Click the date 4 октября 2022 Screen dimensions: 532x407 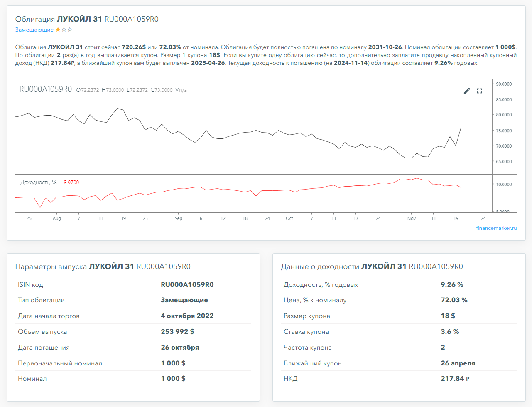click(187, 316)
